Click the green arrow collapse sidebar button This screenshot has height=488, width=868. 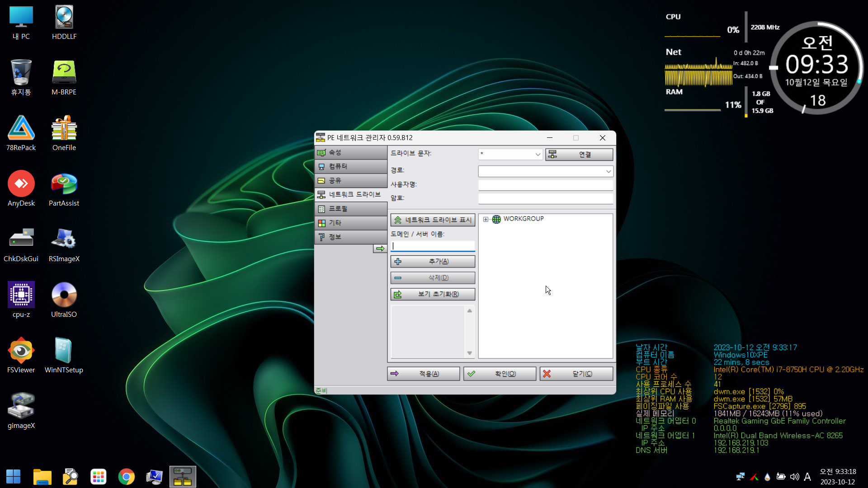coord(380,249)
